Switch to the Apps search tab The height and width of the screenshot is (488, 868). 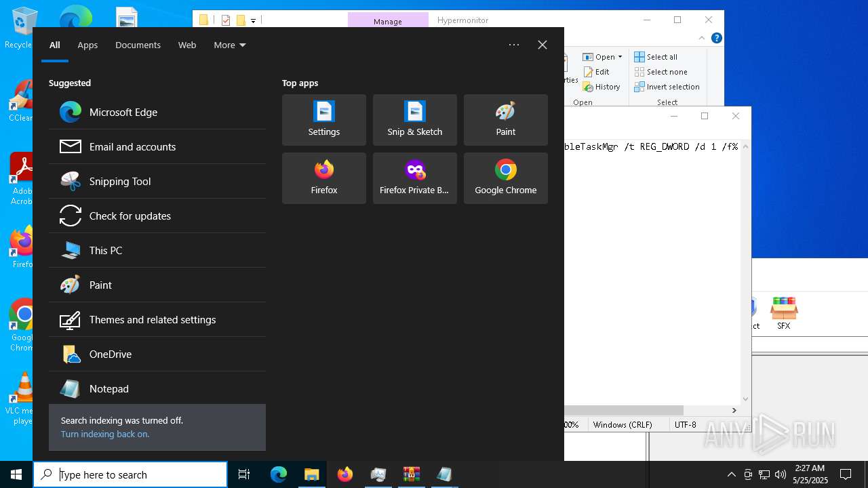pos(87,45)
